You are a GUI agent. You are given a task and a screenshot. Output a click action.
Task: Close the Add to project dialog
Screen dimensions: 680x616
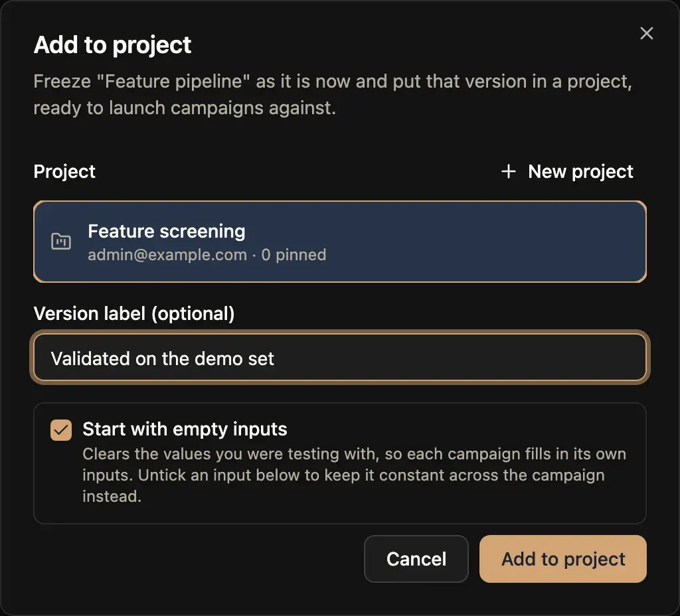[646, 33]
